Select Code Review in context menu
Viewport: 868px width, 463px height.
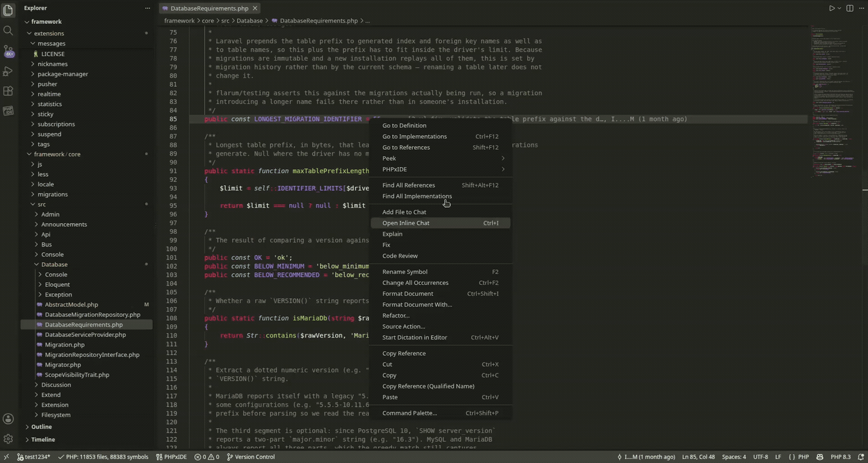[441, 256]
